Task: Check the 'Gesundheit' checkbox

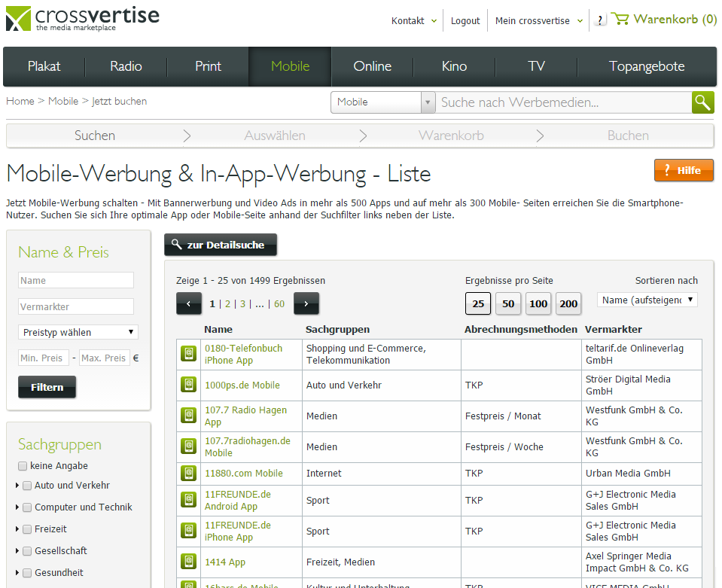Action: (27, 573)
